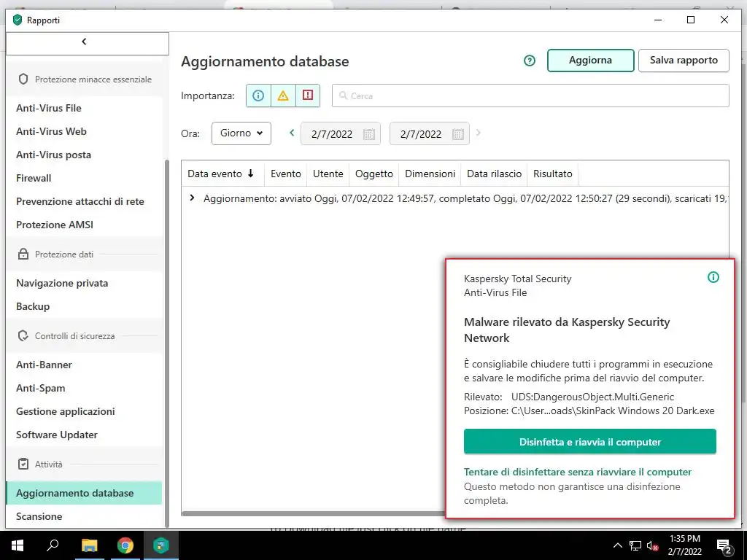Click the Utente column header
Image resolution: width=747 pixels, height=560 pixels.
tap(328, 174)
